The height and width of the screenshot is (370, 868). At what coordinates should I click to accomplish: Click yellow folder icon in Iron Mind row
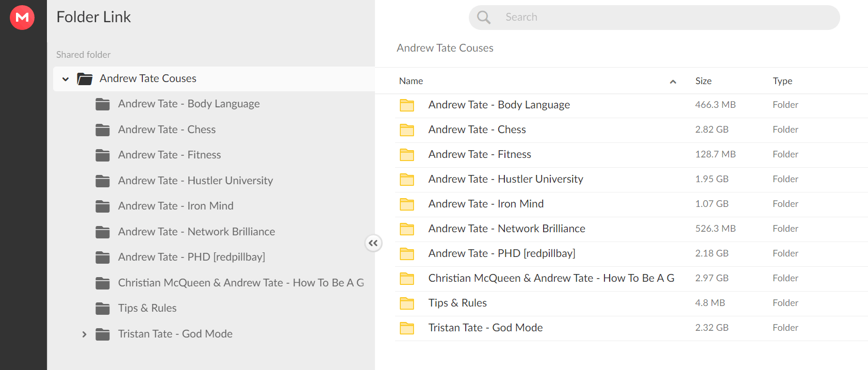coord(407,204)
